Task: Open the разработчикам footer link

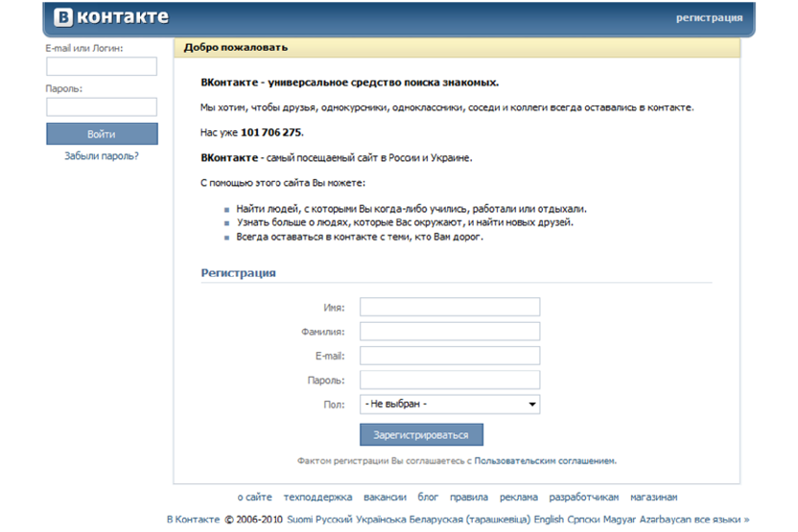Action: [584, 497]
